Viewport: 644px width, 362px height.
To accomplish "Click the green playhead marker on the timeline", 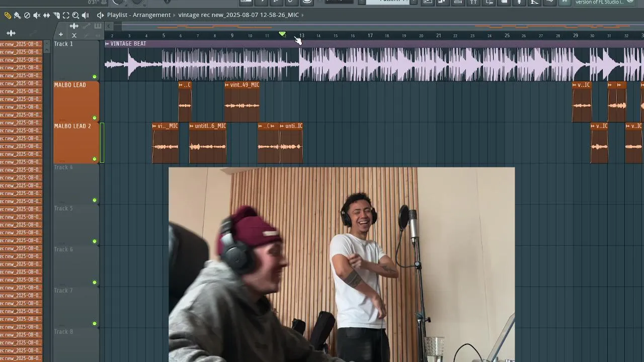I will pos(282,34).
